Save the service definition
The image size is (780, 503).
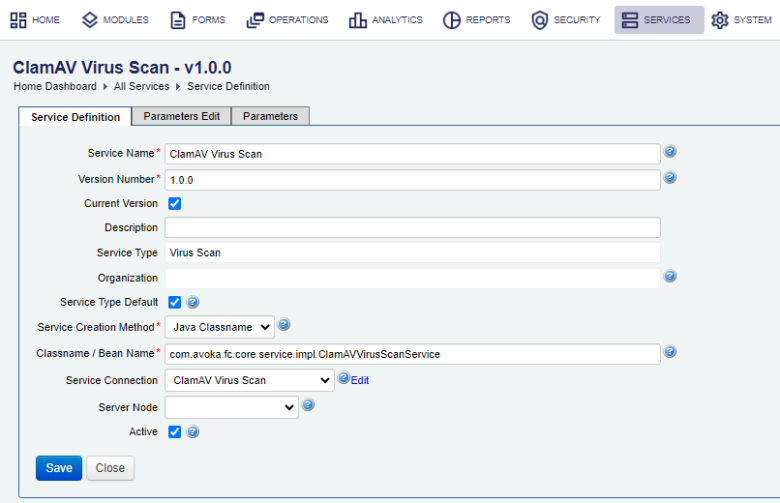[59, 468]
